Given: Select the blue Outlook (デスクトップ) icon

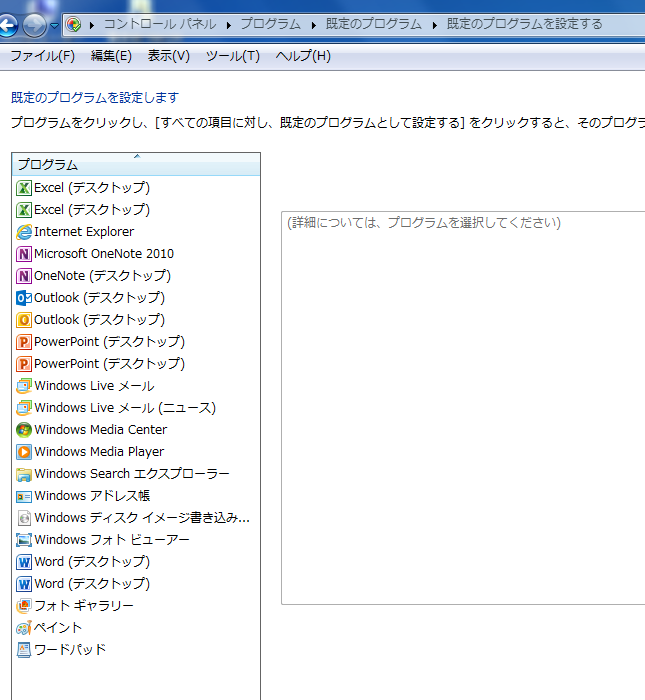Looking at the screenshot, I should pos(24,298).
